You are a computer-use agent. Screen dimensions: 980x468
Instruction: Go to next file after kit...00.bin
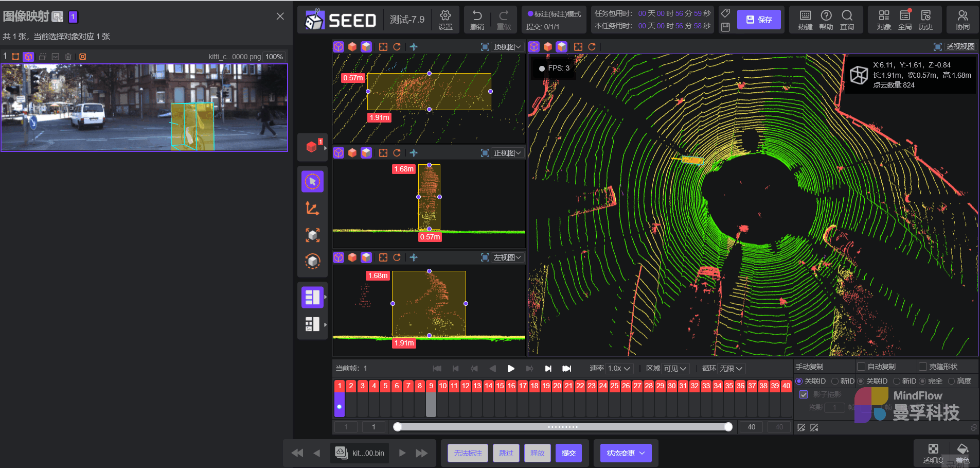(402, 453)
